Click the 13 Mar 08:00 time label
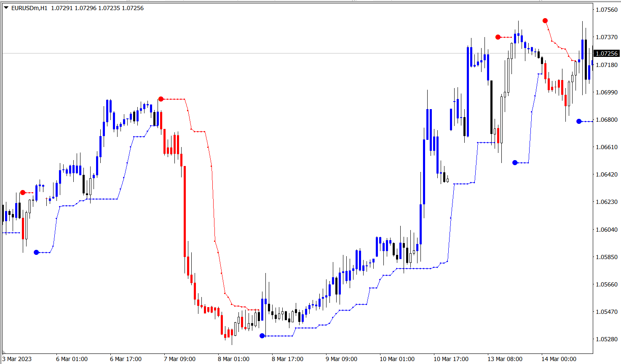 pos(505,359)
